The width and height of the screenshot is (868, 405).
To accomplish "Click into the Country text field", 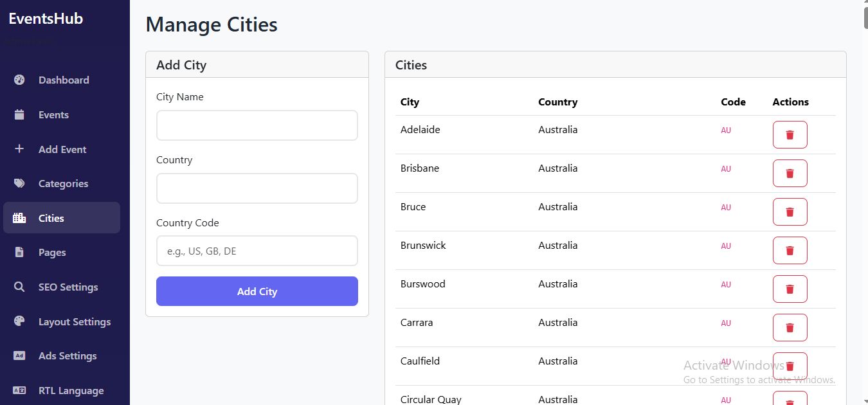I will (x=257, y=188).
